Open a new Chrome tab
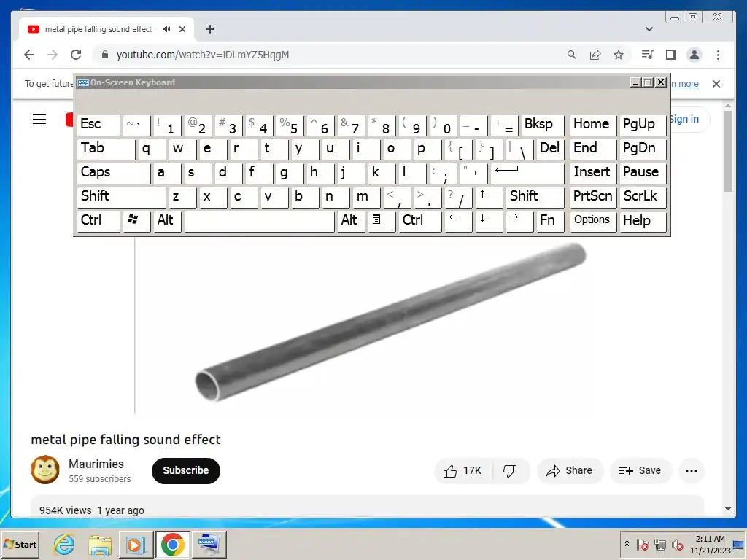The image size is (747, 560). tap(209, 29)
